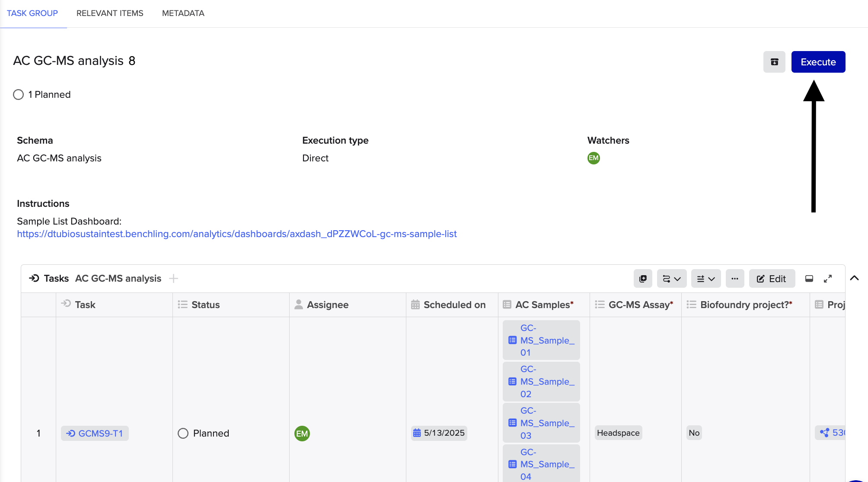The image size is (868, 482).
Task: Add a new task table with plus icon
Action: pyautogui.click(x=173, y=278)
